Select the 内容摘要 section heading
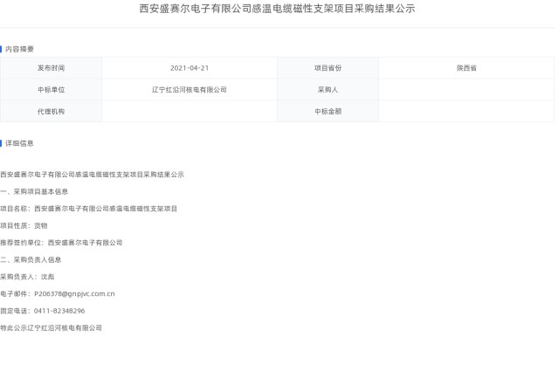Viewport: 559px width, 392px height. coord(19,49)
